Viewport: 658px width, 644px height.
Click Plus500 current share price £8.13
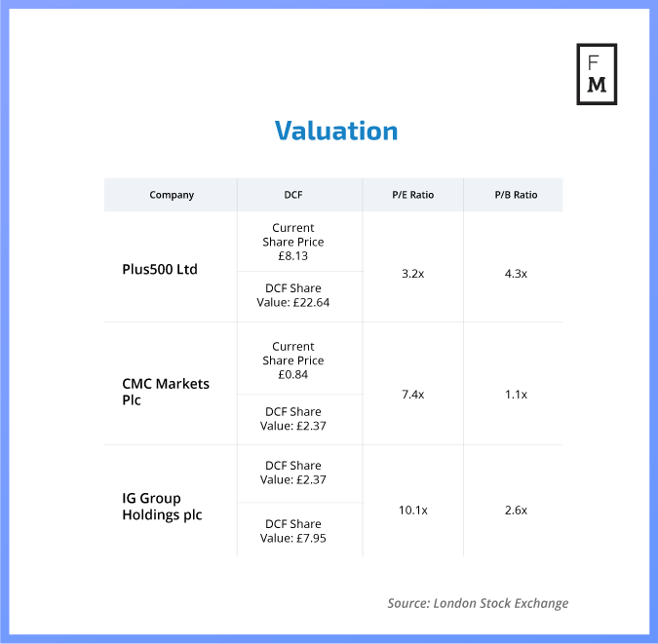coord(293,242)
